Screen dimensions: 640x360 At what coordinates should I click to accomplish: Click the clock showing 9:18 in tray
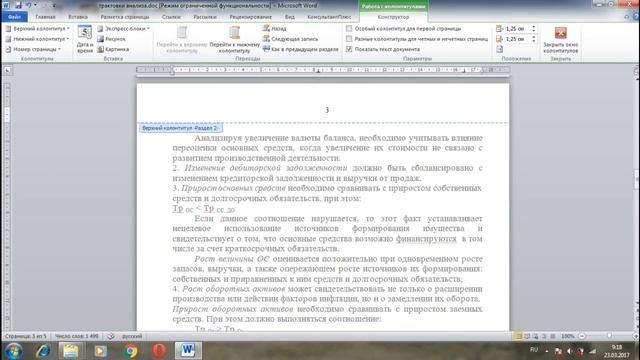pyautogui.click(x=617, y=351)
